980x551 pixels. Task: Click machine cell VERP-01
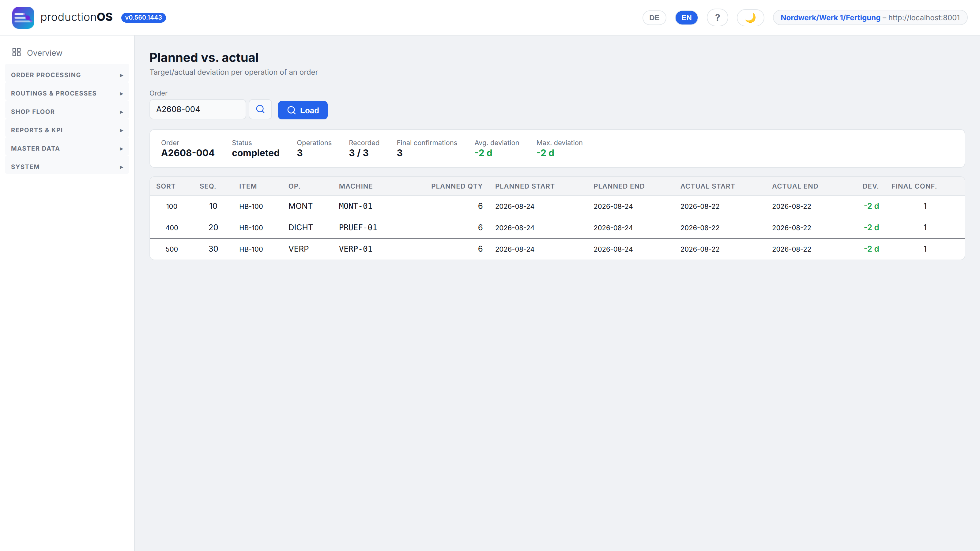coord(355,249)
